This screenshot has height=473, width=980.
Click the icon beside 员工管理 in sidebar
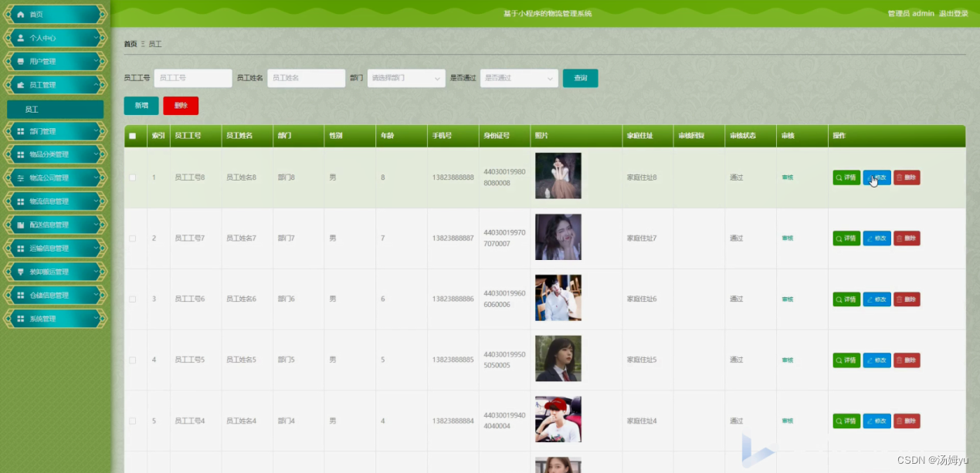tap(21, 85)
